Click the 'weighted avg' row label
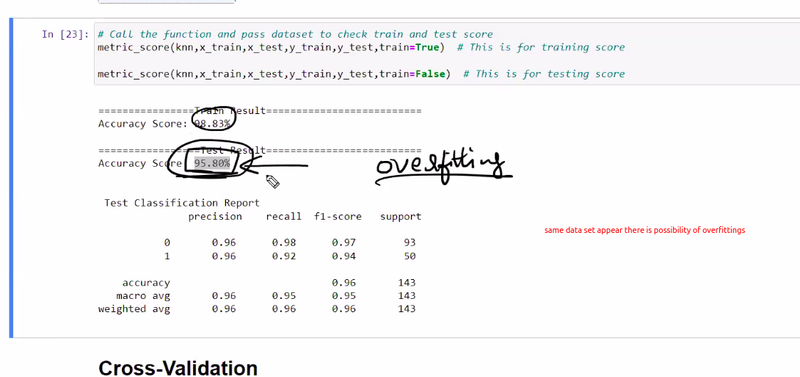Image resolution: width=800 pixels, height=377 pixels. (134, 309)
